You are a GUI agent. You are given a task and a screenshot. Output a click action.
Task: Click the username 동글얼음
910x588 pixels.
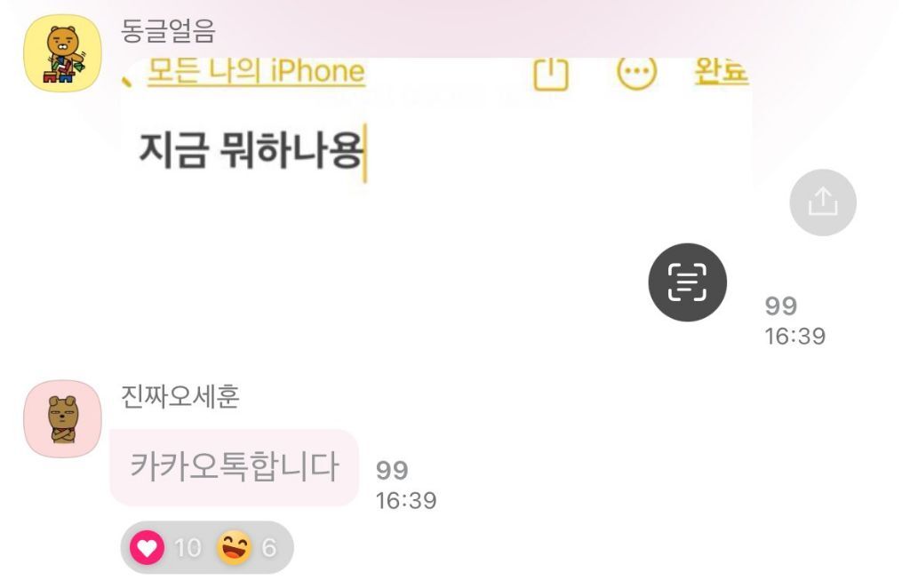(x=168, y=31)
